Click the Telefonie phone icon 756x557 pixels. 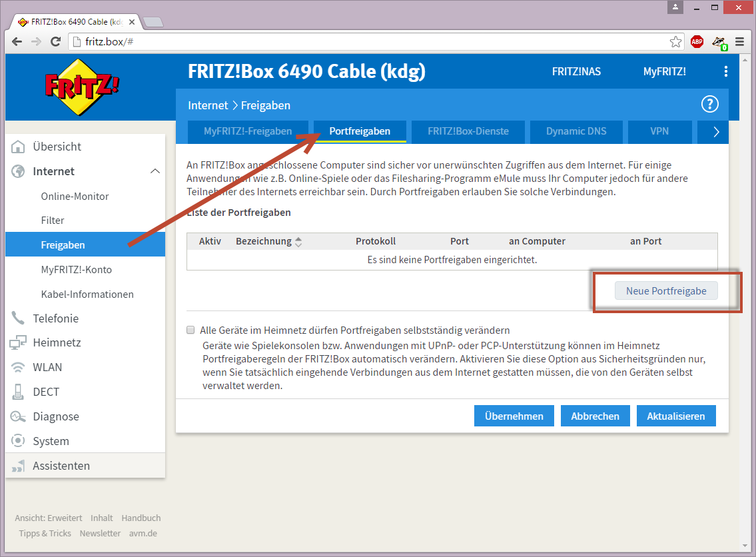[18, 318]
